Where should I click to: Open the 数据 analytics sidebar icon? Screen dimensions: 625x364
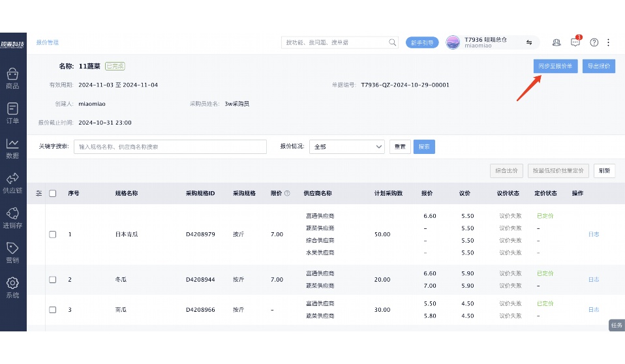(x=12, y=147)
